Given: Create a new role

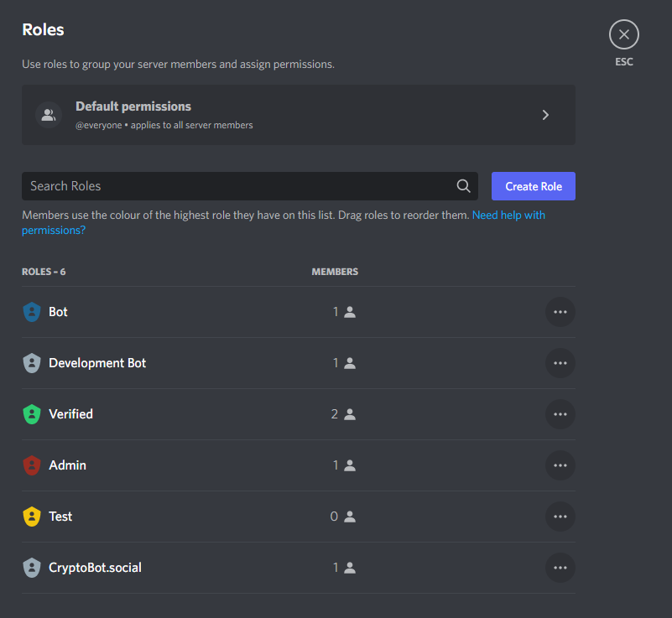Looking at the screenshot, I should point(533,186).
